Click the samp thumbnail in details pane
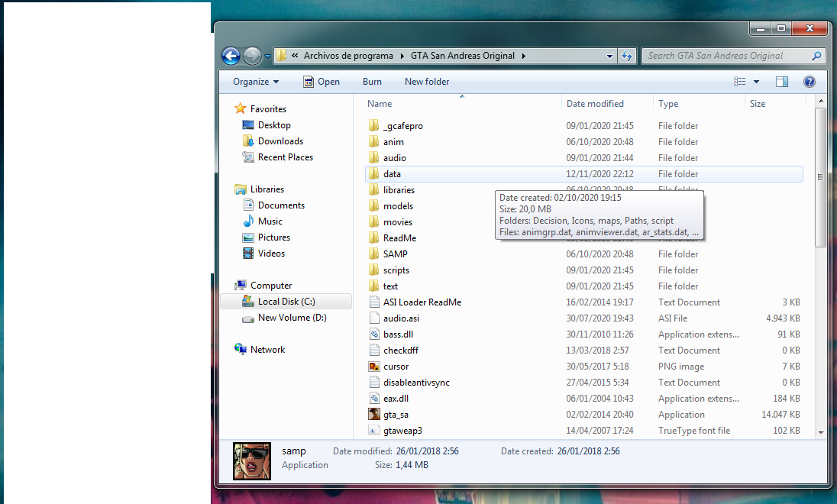 (252, 460)
